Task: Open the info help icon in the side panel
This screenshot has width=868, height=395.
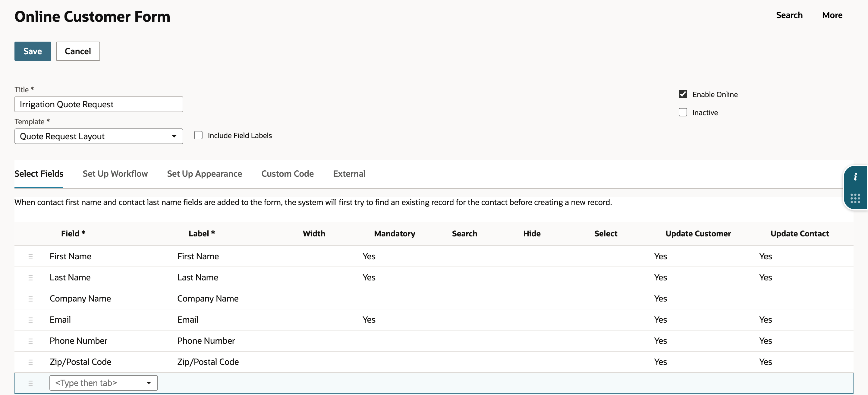Action: pos(855,177)
